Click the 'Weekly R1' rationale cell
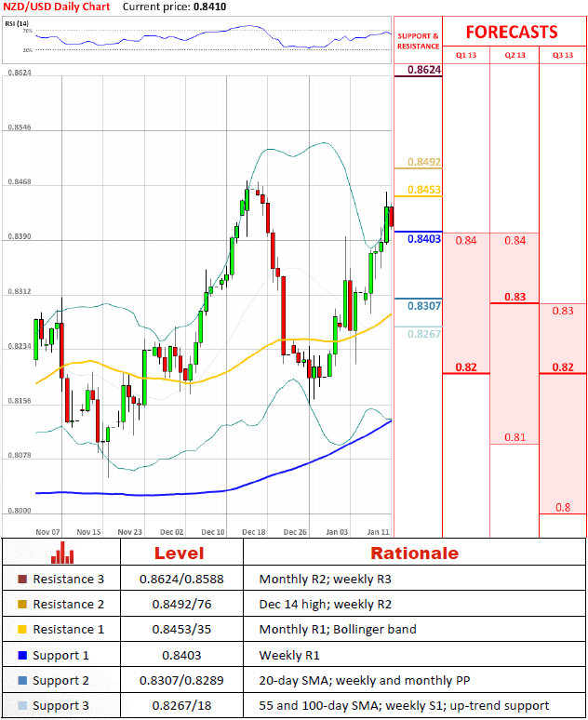Viewport: 588px width, 720px height. click(289, 655)
